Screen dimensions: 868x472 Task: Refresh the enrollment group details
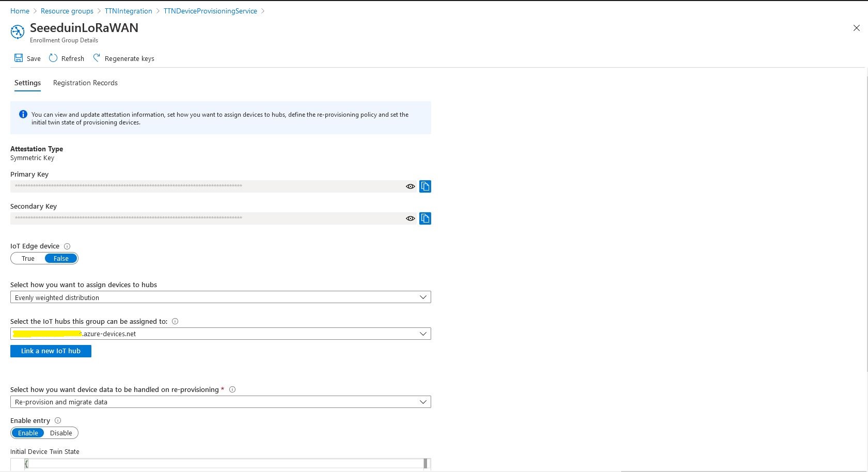66,58
